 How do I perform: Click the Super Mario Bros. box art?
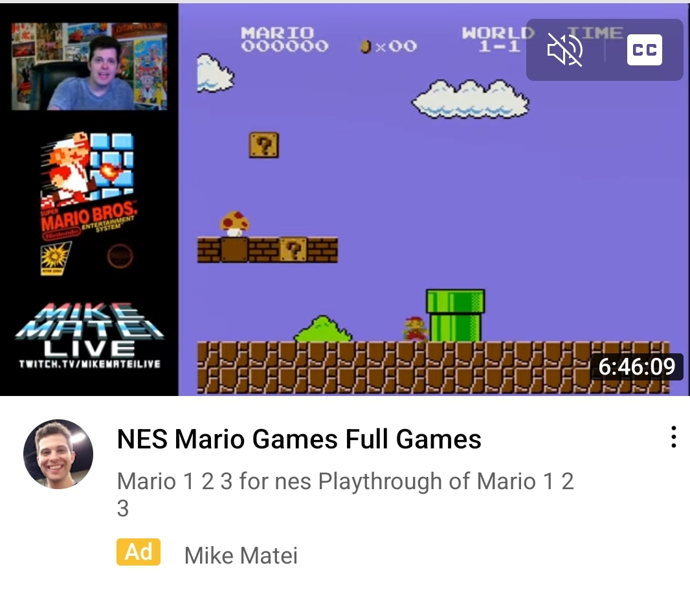click(x=88, y=203)
